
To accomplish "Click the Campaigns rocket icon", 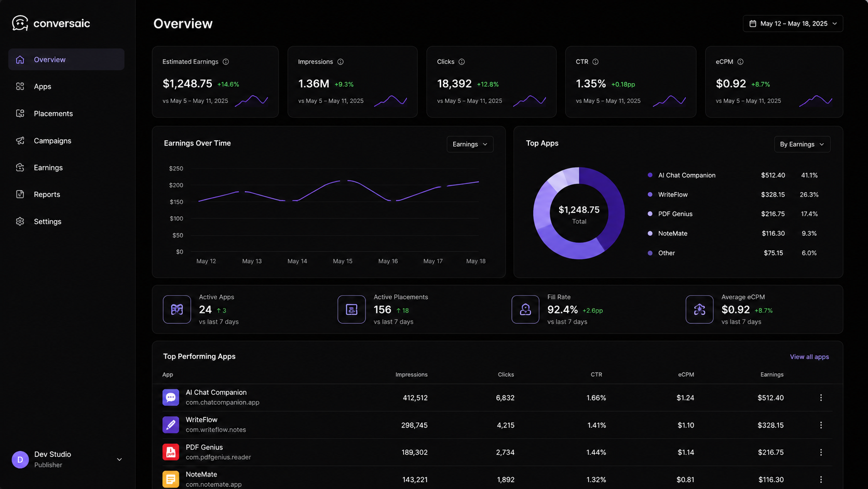I will [20, 141].
